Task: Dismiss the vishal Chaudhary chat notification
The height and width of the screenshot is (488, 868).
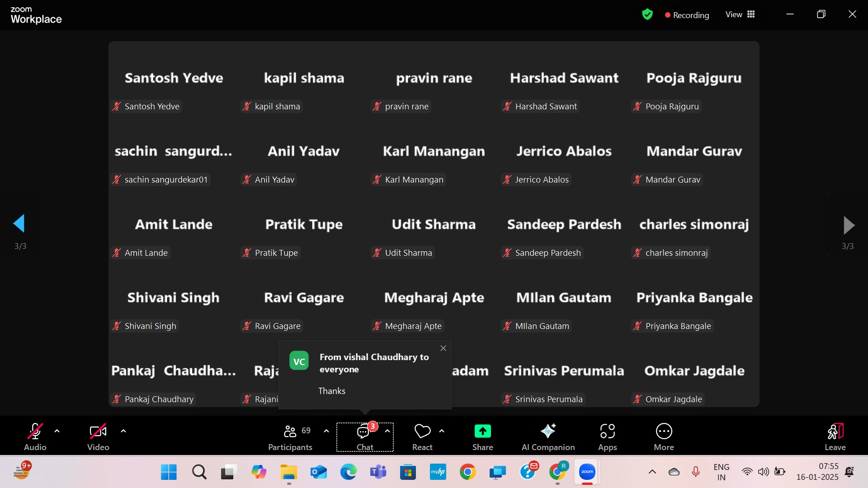Action: click(443, 348)
